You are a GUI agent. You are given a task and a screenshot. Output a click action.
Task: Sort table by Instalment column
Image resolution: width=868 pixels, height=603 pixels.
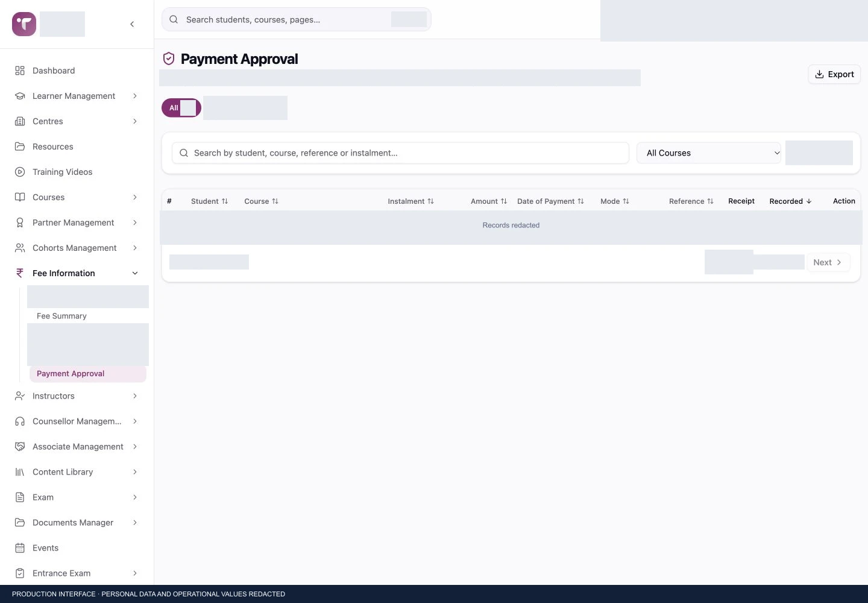click(411, 201)
